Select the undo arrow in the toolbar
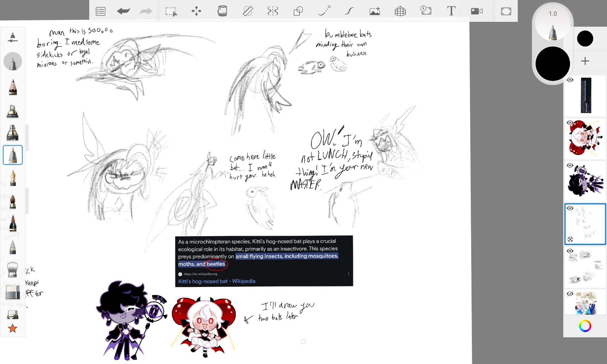This screenshot has width=607, height=364. [x=123, y=11]
